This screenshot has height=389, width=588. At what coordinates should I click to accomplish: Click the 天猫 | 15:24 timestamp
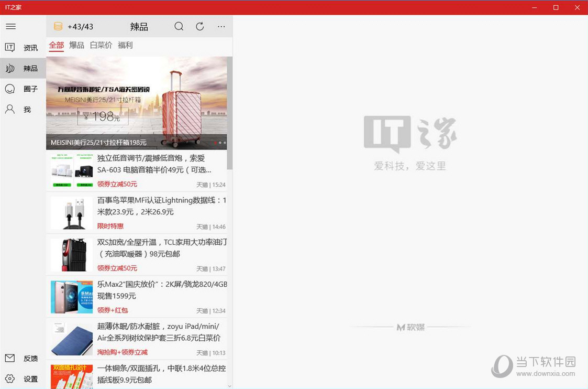click(x=211, y=185)
